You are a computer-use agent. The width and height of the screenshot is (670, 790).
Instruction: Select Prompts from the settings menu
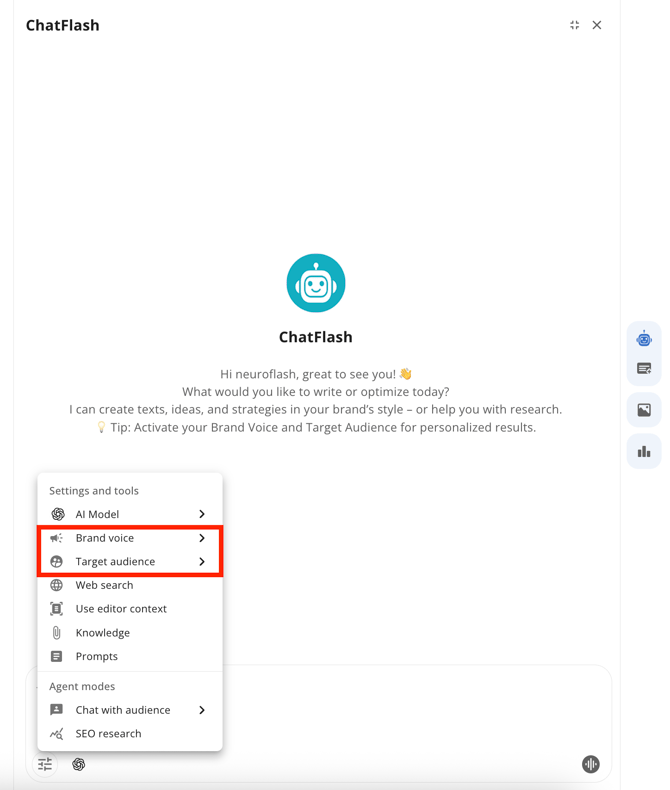[96, 657]
